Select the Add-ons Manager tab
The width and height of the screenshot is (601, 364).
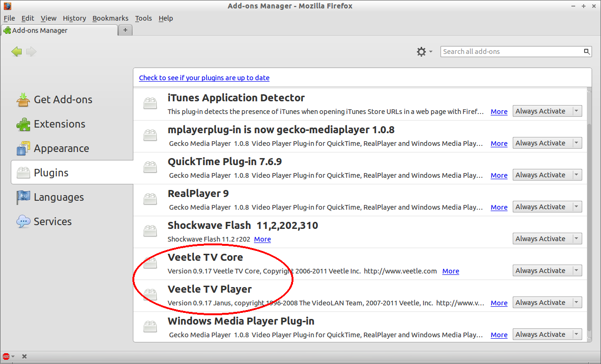click(59, 30)
